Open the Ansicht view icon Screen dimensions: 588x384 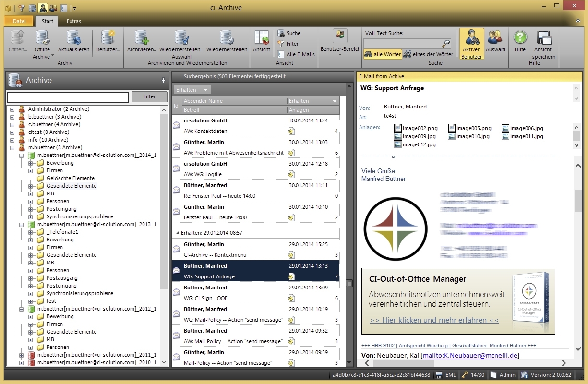coord(262,38)
